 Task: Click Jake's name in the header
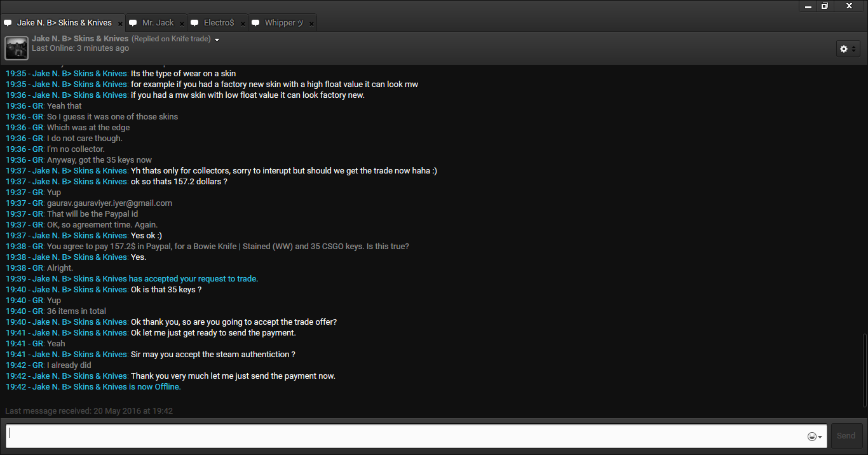(80, 39)
